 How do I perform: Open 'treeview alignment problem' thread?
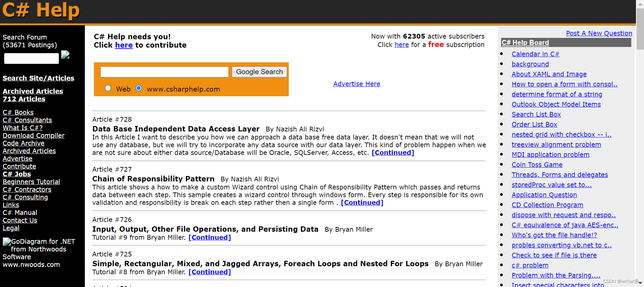[556, 145]
